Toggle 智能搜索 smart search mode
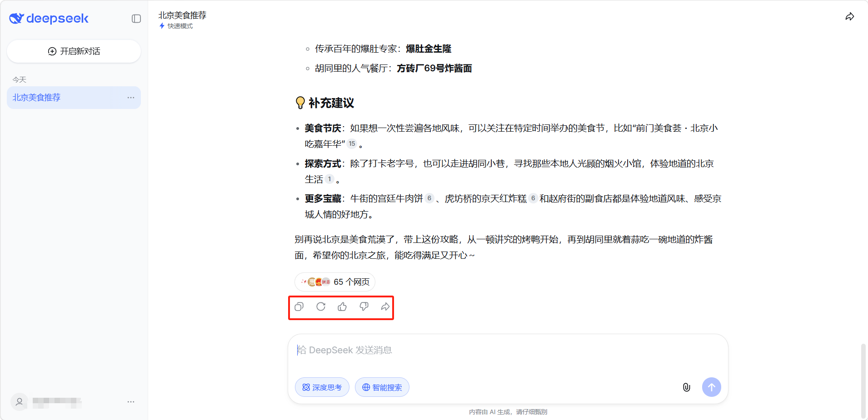Viewport: 868px width, 420px height. pos(382,387)
